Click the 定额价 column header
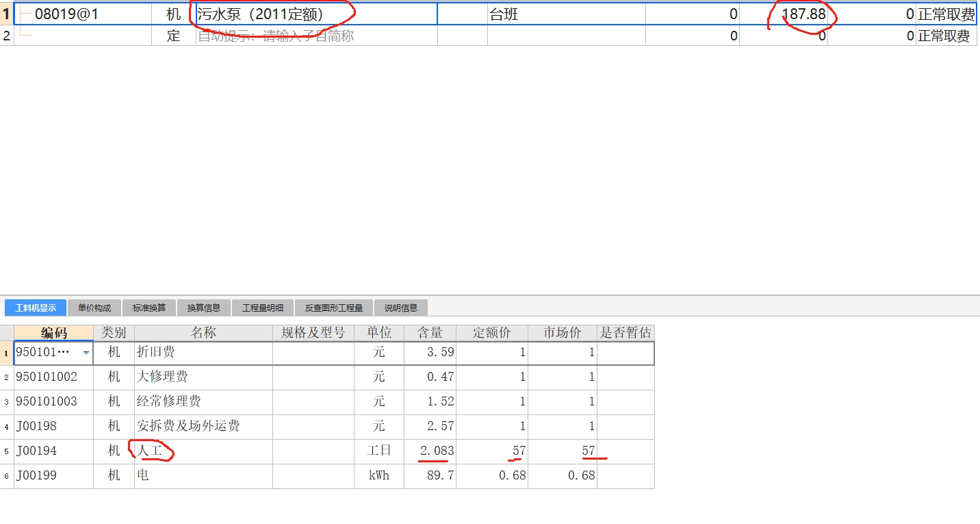 [x=492, y=333]
